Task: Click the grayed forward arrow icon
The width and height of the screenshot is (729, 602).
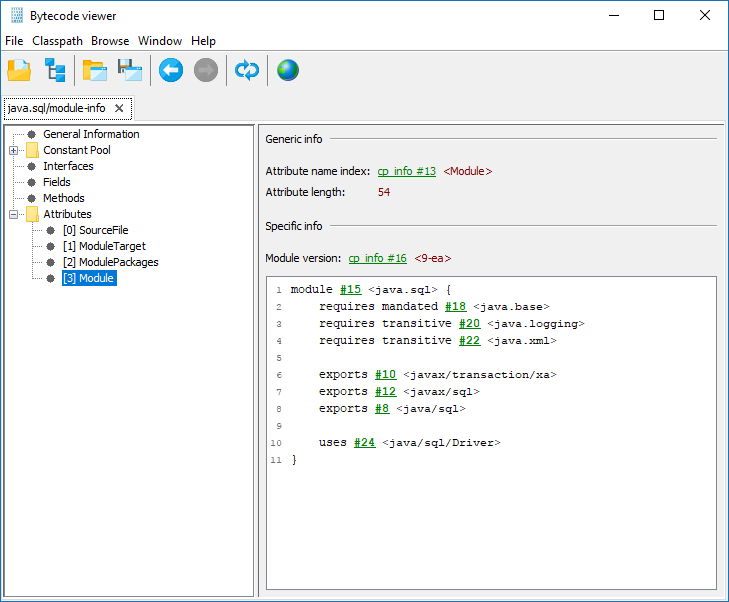Action: [206, 70]
